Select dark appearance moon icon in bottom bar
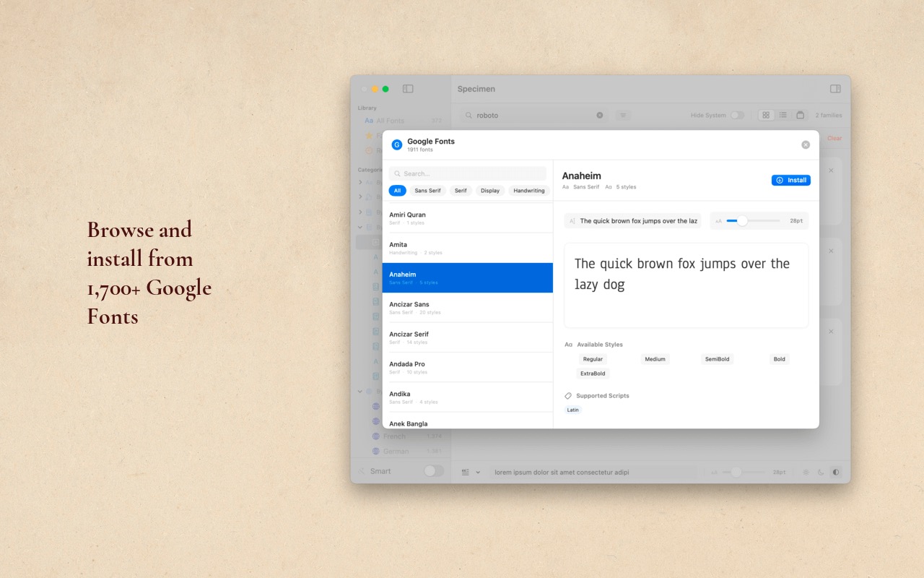This screenshot has height=578, width=924. (821, 472)
